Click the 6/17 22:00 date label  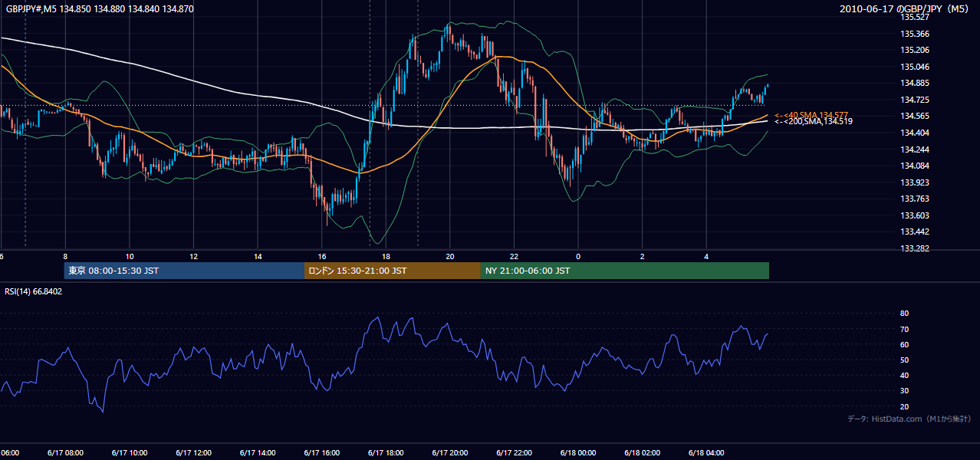point(513,453)
